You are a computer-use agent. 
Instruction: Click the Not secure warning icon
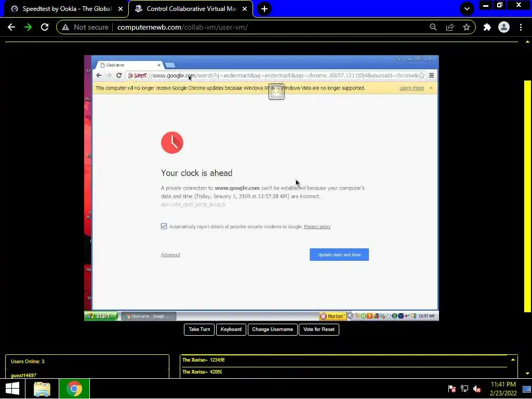(x=65, y=27)
